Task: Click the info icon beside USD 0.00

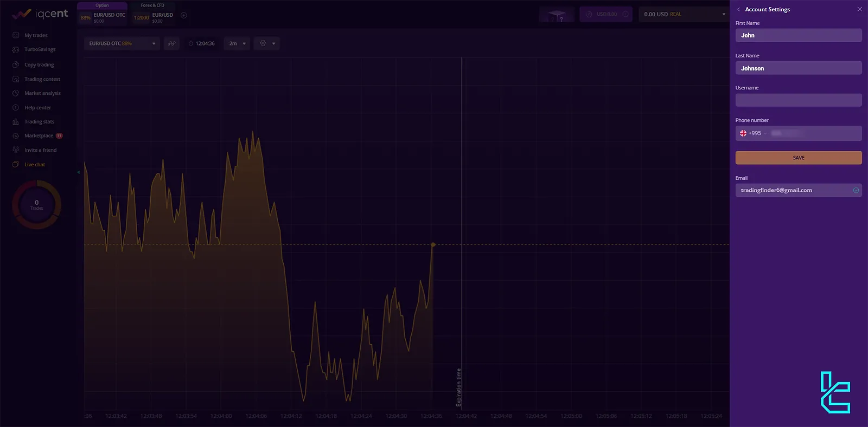Action: click(626, 14)
